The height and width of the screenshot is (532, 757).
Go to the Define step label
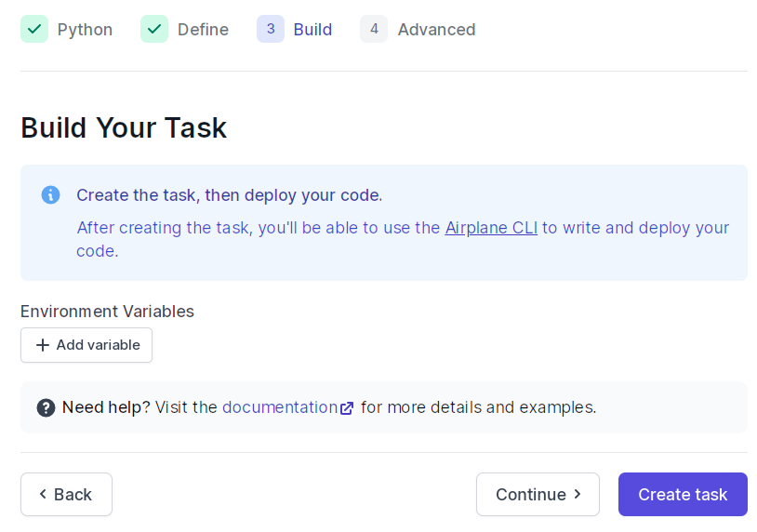(204, 30)
